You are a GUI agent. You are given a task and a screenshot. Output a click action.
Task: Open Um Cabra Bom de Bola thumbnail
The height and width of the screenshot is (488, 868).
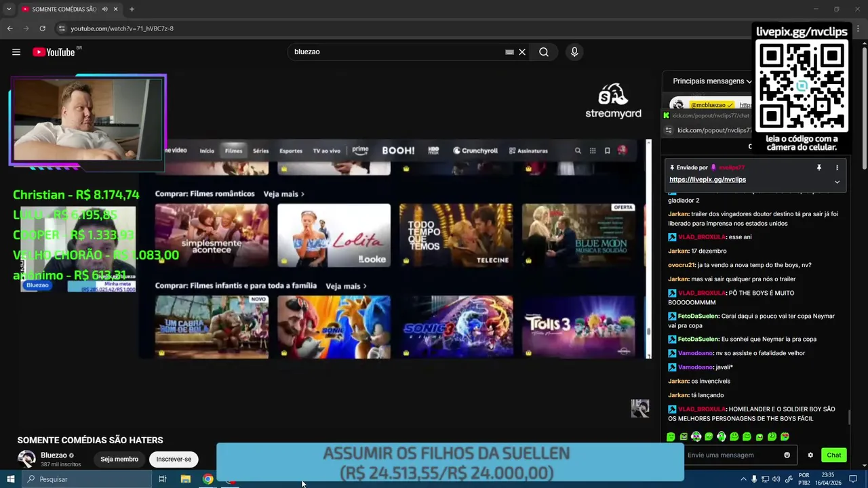(x=212, y=327)
